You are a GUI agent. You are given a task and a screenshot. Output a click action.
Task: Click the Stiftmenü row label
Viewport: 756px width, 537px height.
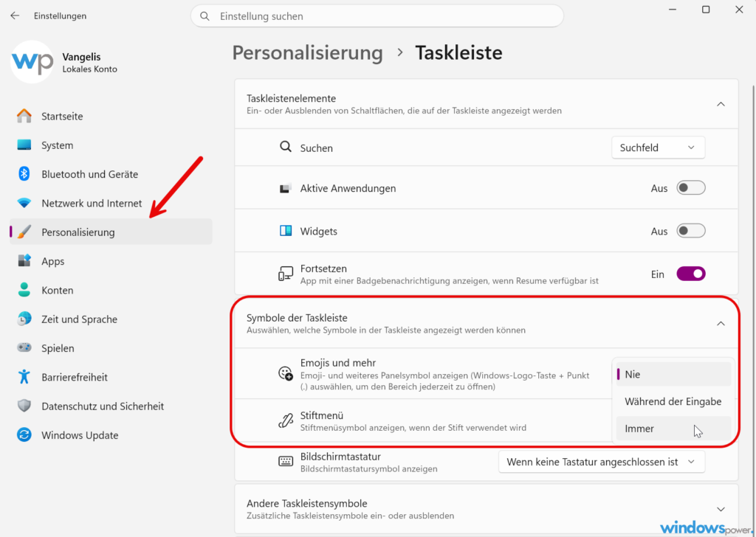[322, 415]
